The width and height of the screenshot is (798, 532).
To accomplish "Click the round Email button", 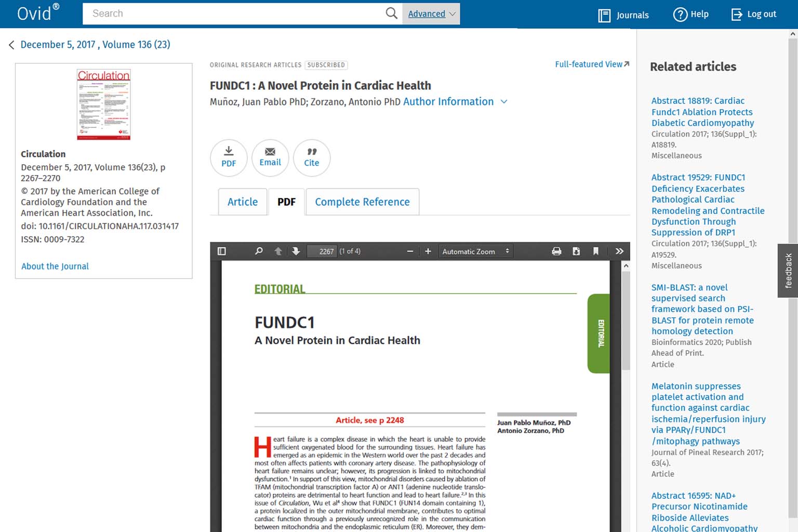I will coord(270,157).
